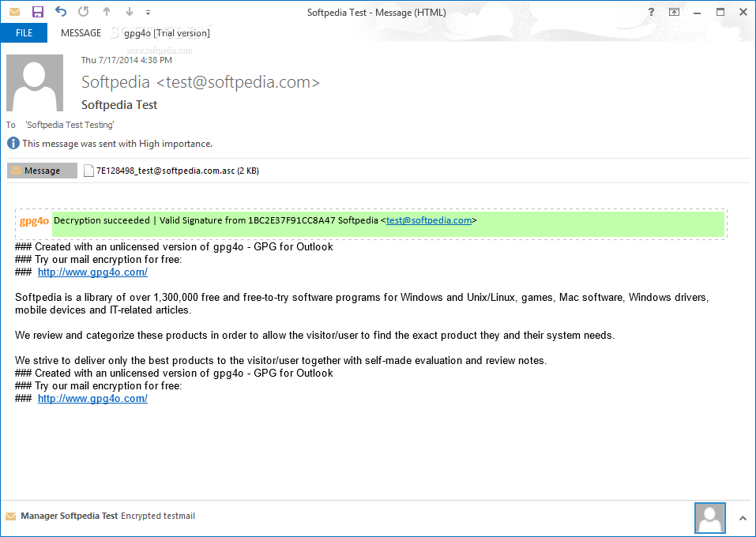Click test@softpedia.com link in signature banner
Image resolution: width=756 pixels, height=537 pixels.
click(429, 220)
